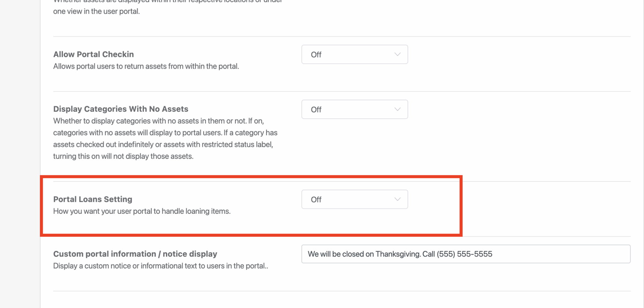Viewport: 644px width, 308px height.
Task: Click the 'How you want your user portal' description
Action: (x=142, y=211)
